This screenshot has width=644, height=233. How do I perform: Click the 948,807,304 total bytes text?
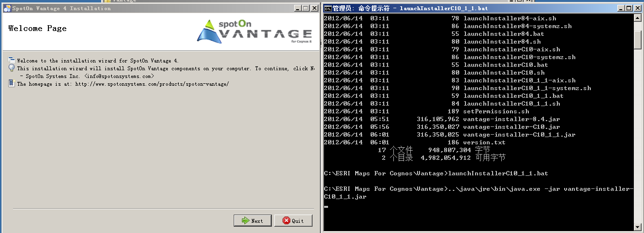(449, 150)
